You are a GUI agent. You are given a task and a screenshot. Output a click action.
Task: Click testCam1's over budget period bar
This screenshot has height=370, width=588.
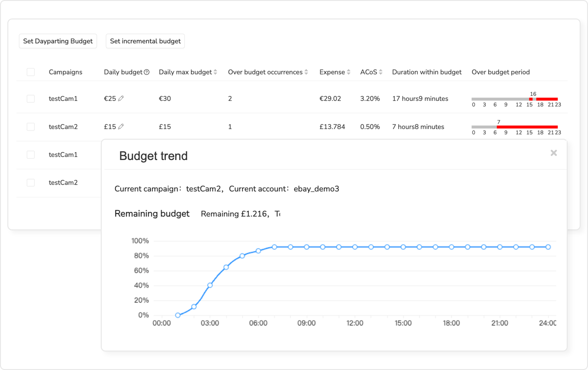[514, 98]
